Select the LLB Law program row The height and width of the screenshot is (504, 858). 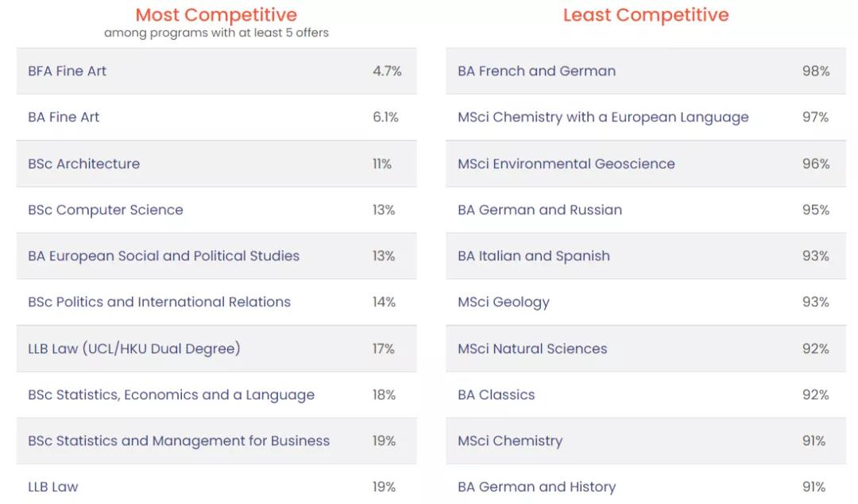tap(53, 487)
